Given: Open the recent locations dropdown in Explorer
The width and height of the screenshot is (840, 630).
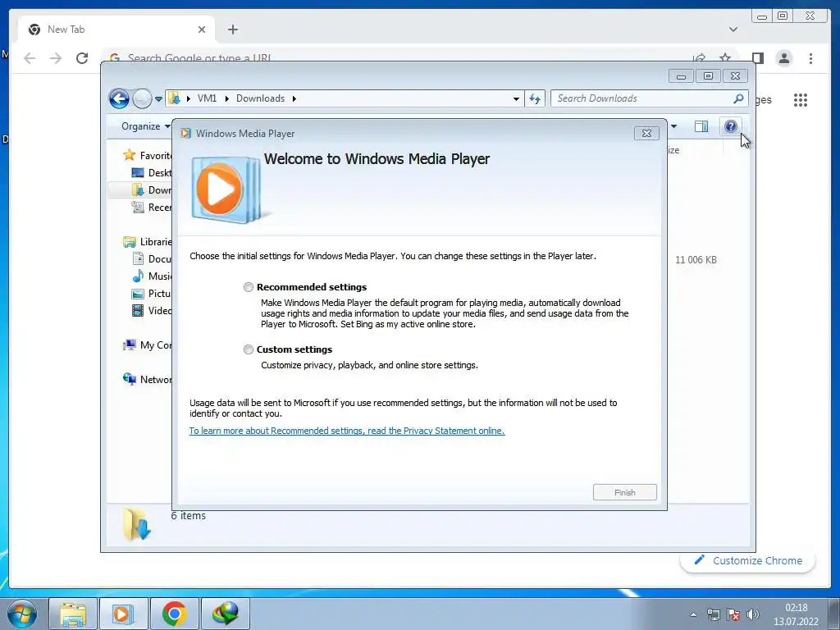Looking at the screenshot, I should [x=158, y=99].
